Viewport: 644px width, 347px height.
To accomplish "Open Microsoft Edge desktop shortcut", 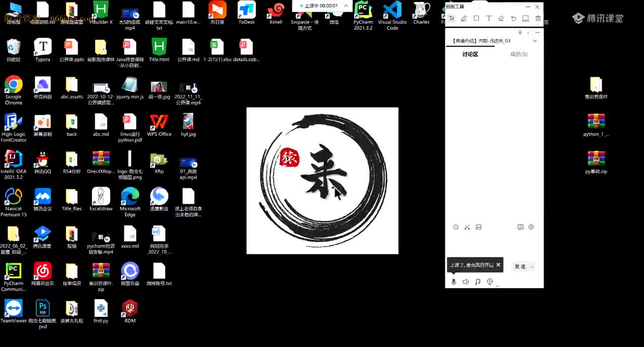I will (130, 203).
